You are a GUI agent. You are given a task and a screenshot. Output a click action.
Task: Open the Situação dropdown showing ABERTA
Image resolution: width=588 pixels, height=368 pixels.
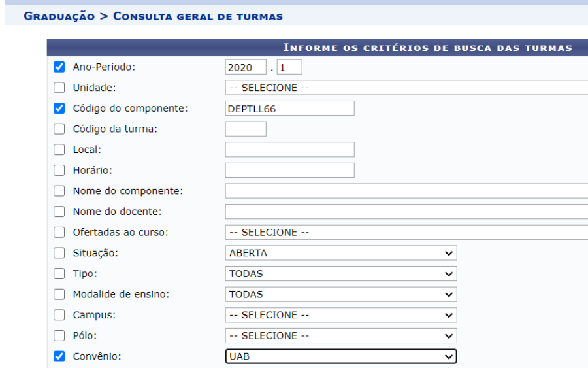click(x=340, y=253)
